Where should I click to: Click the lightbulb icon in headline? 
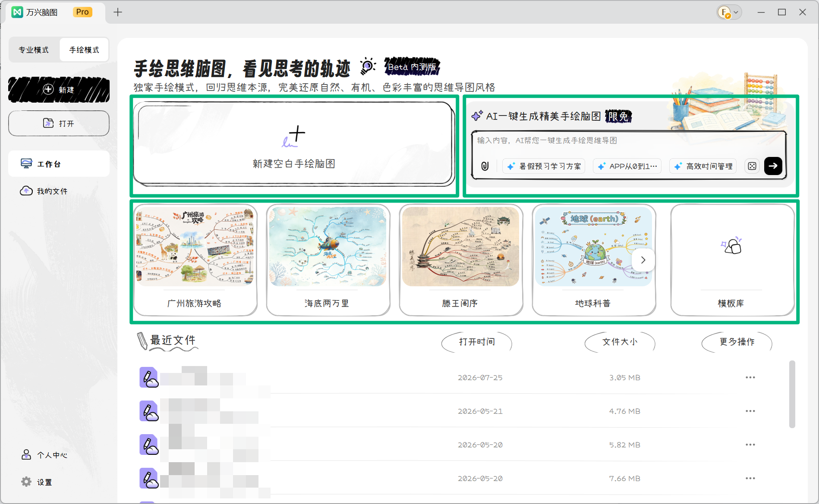368,66
